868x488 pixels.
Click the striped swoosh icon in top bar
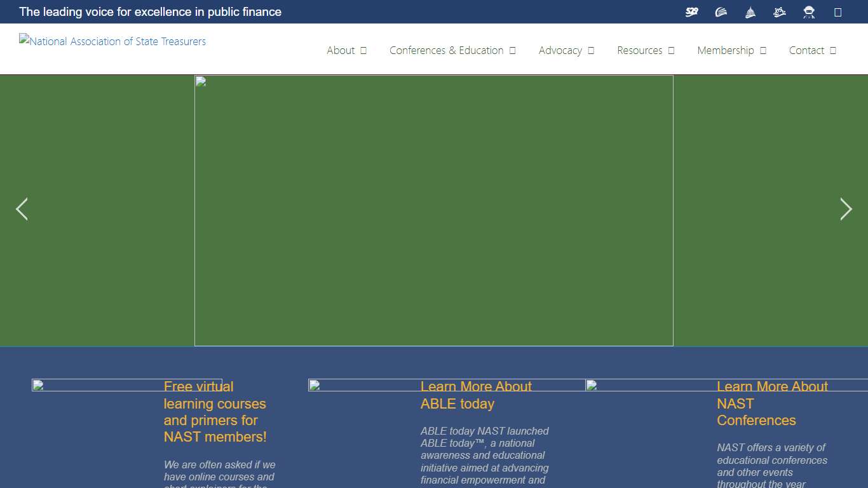pyautogui.click(x=721, y=12)
